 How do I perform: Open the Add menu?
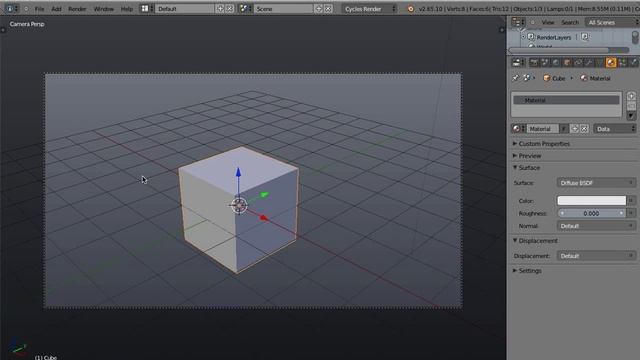[56, 9]
